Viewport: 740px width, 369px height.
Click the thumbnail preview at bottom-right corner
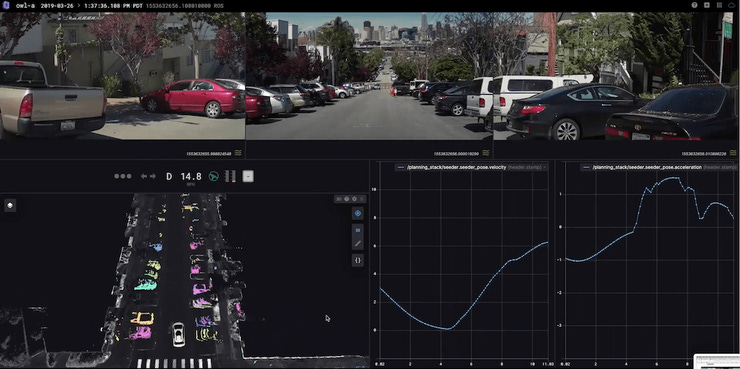click(717, 361)
